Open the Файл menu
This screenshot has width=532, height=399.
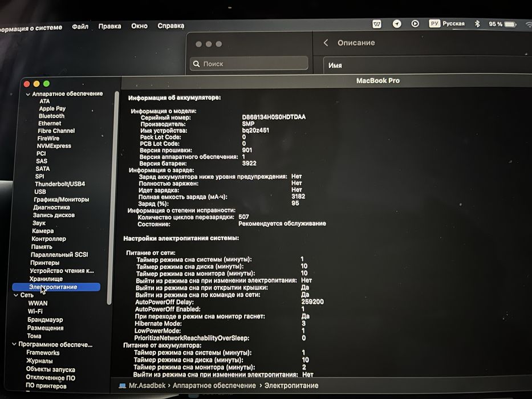click(x=80, y=26)
